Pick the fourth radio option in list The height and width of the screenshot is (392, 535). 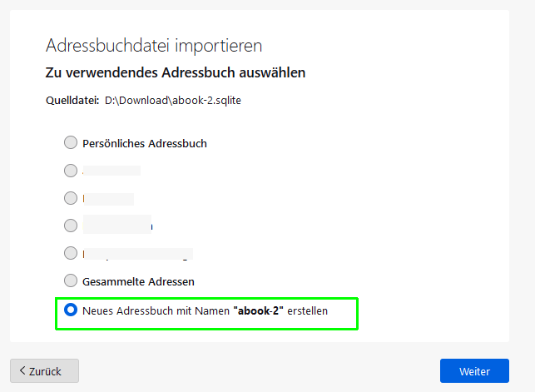click(x=71, y=226)
